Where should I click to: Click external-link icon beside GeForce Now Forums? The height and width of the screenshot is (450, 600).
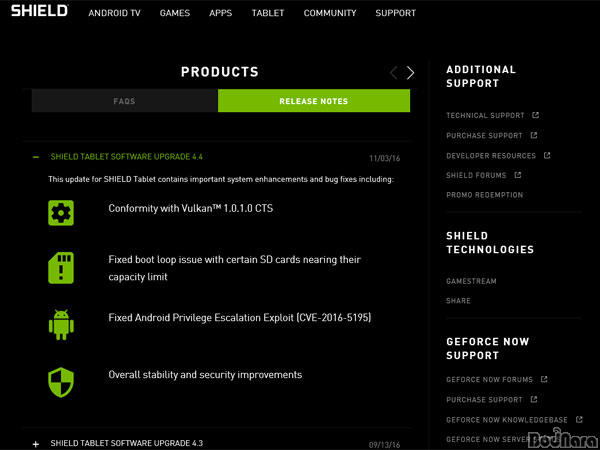[x=544, y=379]
